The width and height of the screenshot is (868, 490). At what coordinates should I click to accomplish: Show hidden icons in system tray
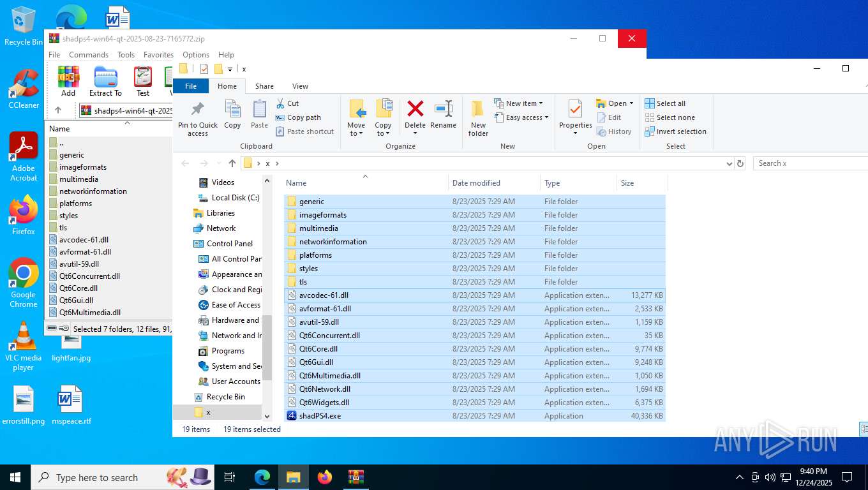[740, 477]
